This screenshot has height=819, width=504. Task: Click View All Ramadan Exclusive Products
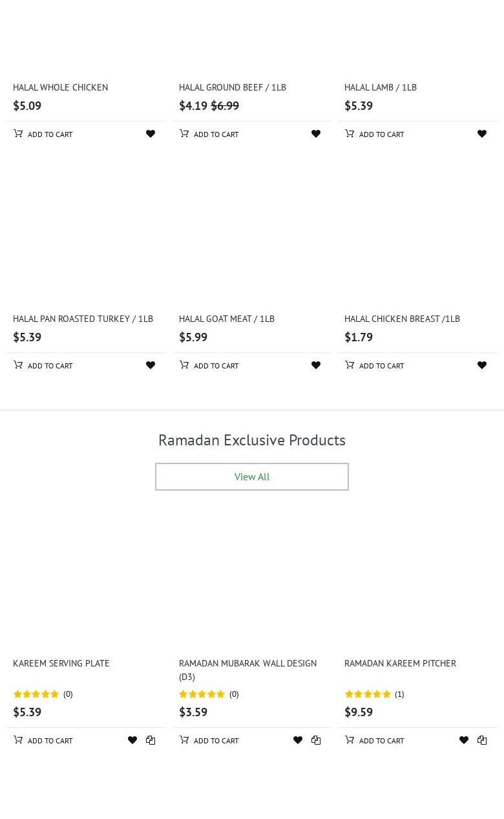tap(252, 476)
